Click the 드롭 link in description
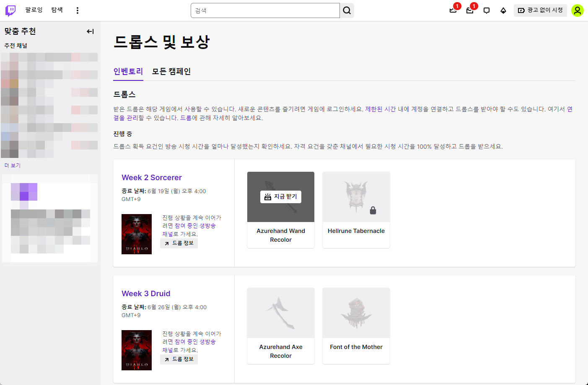 186,118
